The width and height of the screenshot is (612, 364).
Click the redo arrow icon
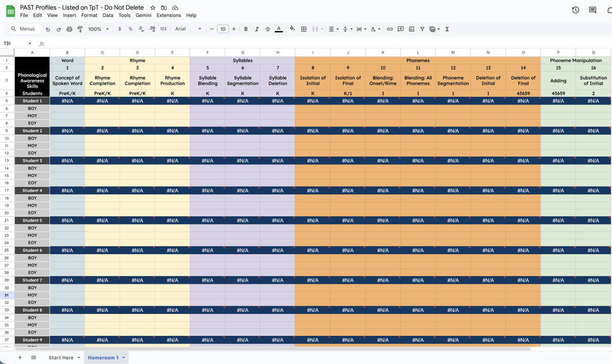coord(59,29)
